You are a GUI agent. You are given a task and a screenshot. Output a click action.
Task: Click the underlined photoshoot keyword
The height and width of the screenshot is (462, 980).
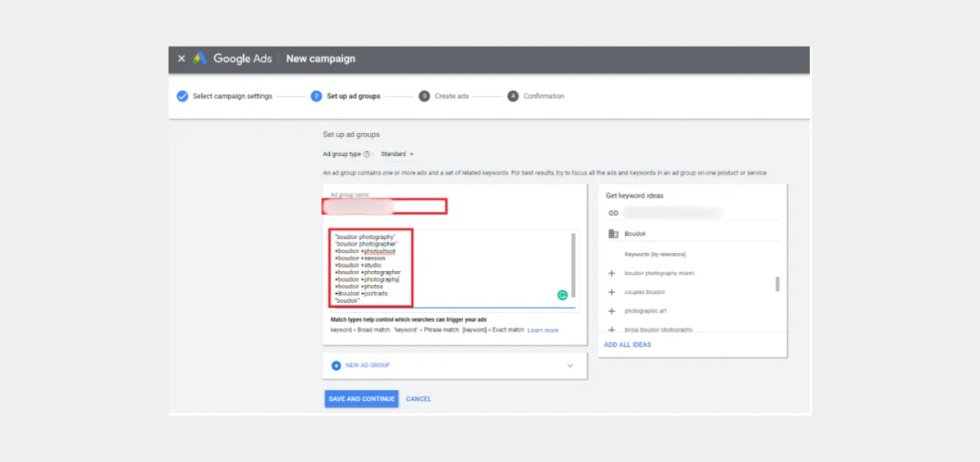coord(379,251)
